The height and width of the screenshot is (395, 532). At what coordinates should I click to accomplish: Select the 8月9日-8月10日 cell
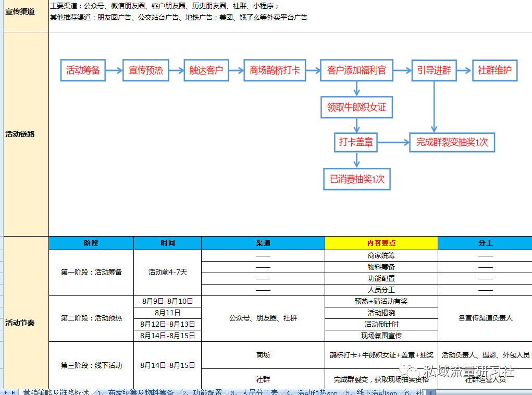pyautogui.click(x=168, y=301)
